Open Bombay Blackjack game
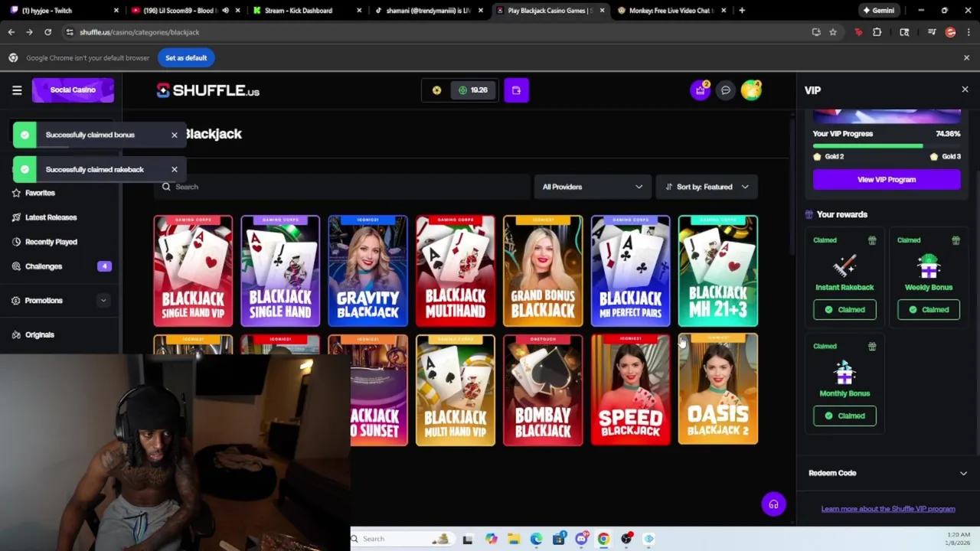The width and height of the screenshot is (980, 551). tap(543, 390)
